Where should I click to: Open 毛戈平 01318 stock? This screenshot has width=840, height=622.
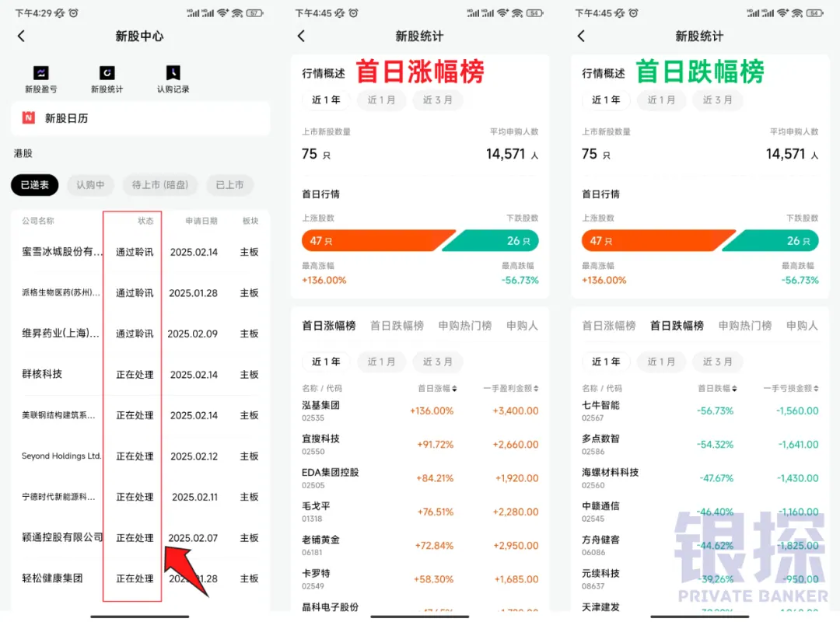[x=420, y=512]
